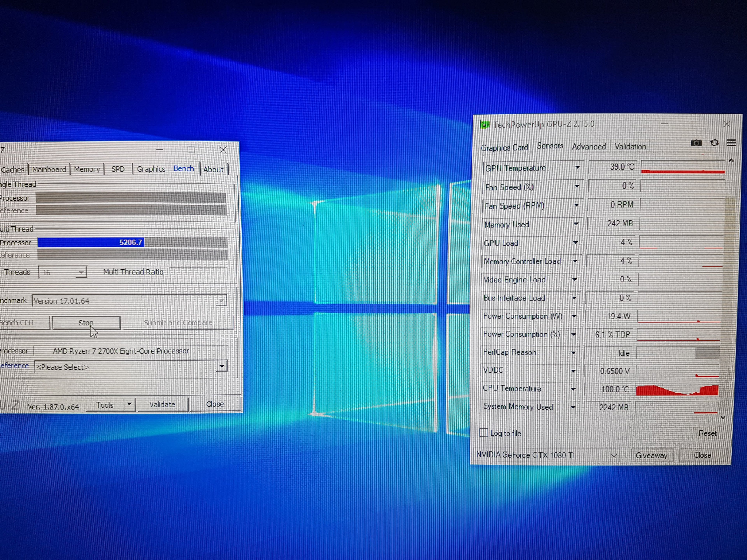
Task: Expand the Tools dropdown arrow in CPU-Z
Action: pos(129,404)
